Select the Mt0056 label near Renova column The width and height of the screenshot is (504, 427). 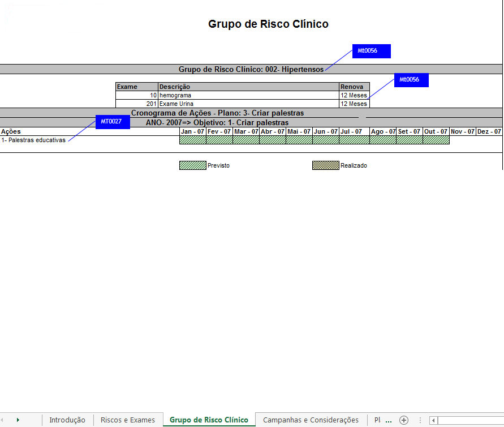click(411, 80)
